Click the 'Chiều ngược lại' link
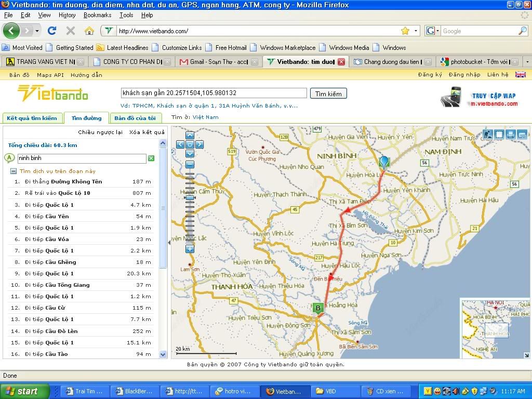The width and height of the screenshot is (532, 399). [100, 132]
